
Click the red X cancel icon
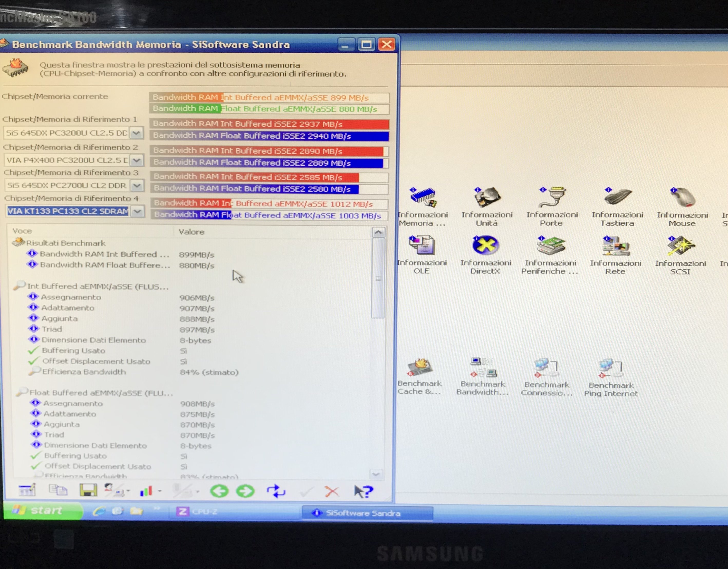click(331, 491)
